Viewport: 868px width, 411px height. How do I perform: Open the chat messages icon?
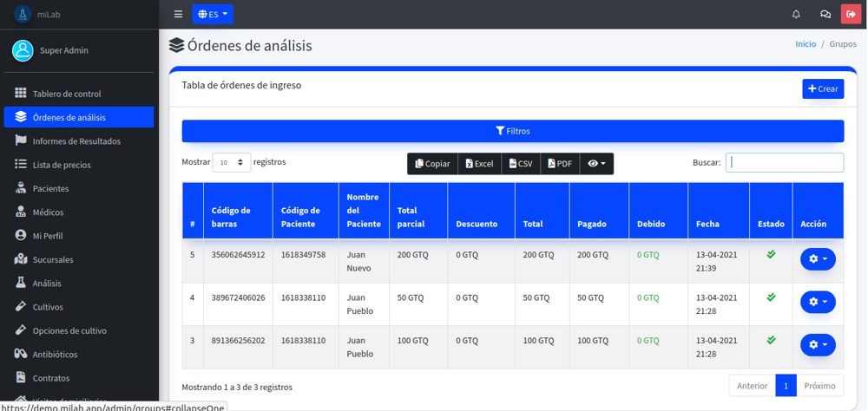(825, 14)
